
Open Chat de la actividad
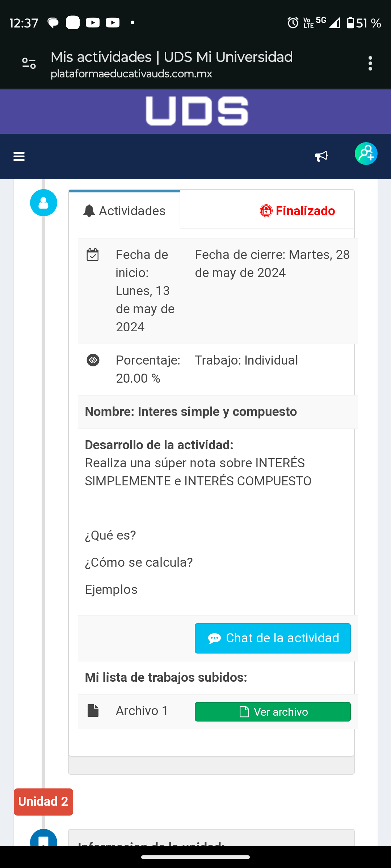pyautogui.click(x=273, y=638)
